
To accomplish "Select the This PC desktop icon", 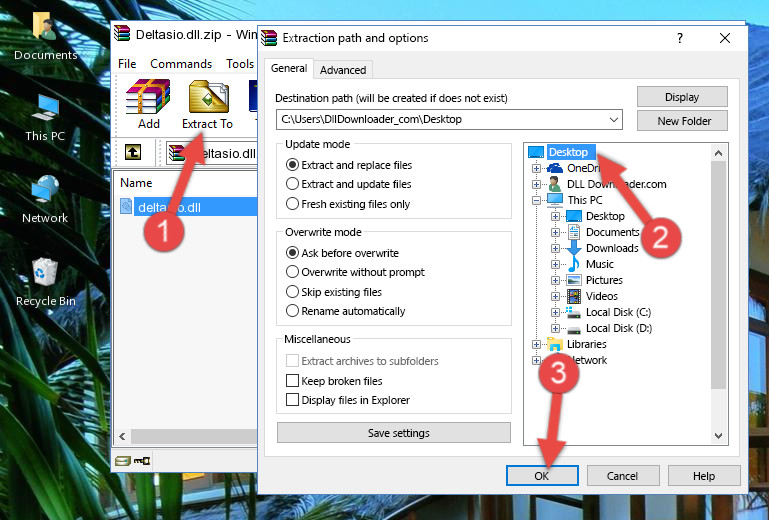I will pyautogui.click(x=45, y=118).
